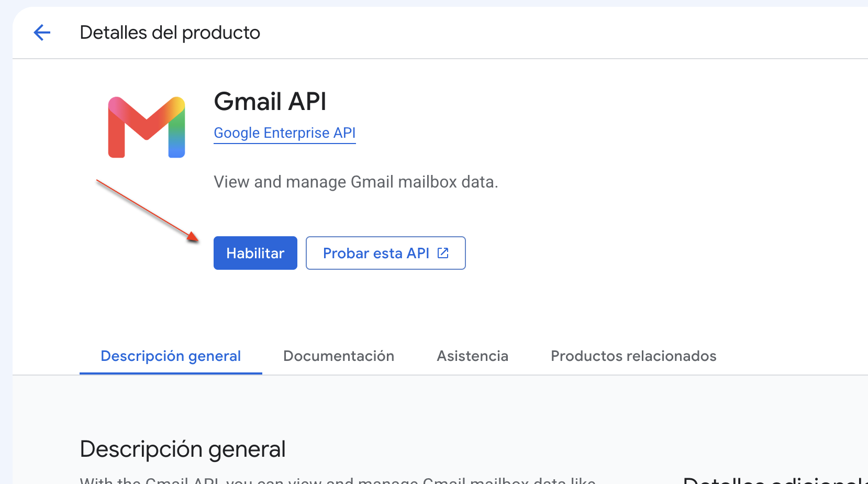868x484 pixels.
Task: Open the Google Enterprise API link
Action: click(x=285, y=133)
